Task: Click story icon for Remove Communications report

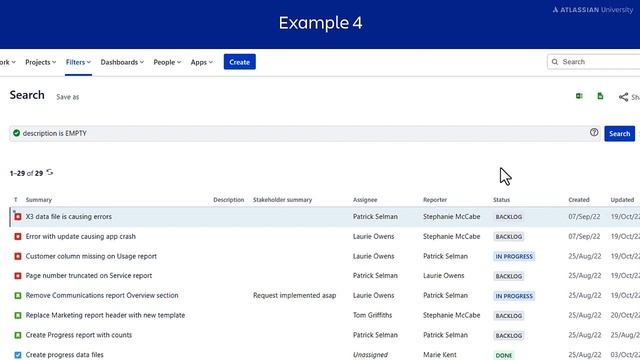Action: 18,296
